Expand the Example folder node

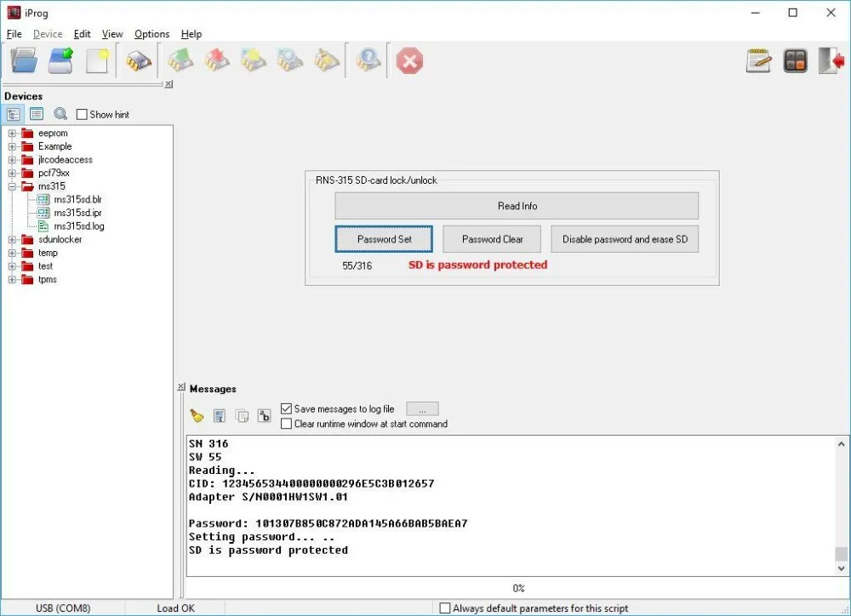[12, 146]
